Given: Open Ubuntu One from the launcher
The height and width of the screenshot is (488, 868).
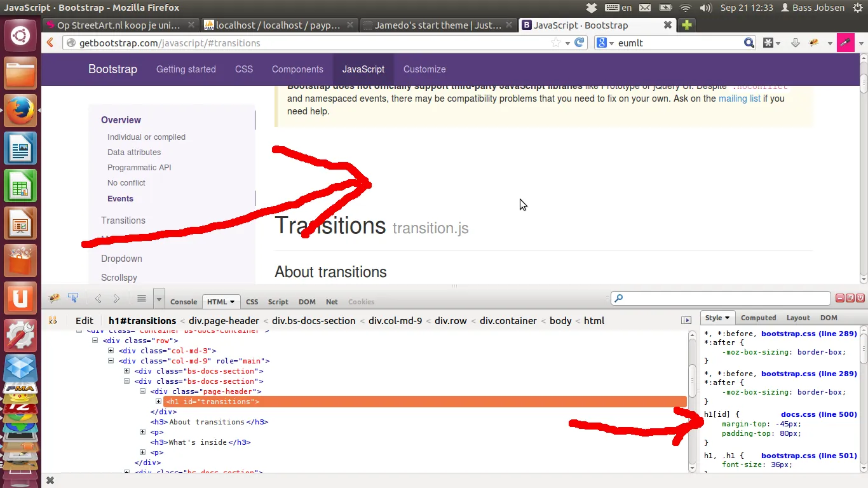Looking at the screenshot, I should (x=20, y=299).
